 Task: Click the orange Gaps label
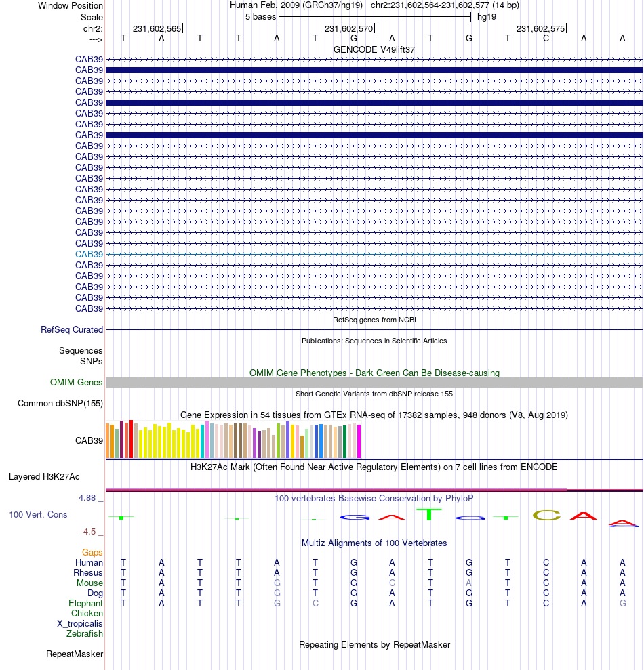click(92, 553)
